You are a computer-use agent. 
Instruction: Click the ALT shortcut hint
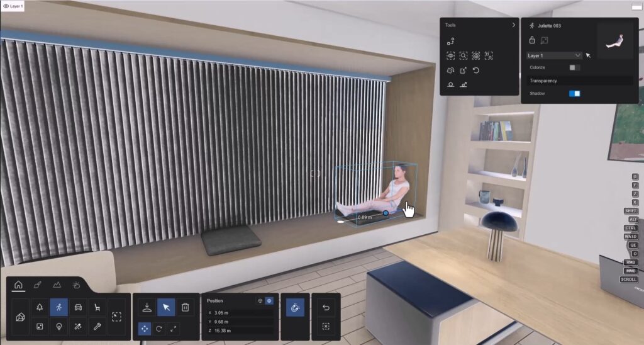pos(633,219)
